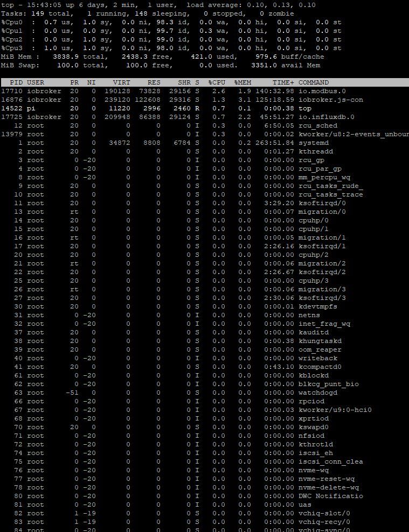Click PID 16876 in the table
This screenshot has height=532, width=409.
click(12, 100)
